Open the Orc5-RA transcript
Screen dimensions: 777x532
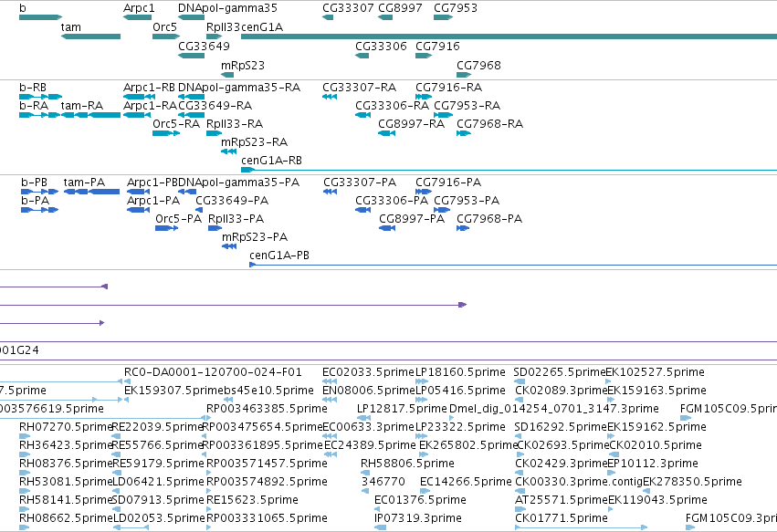pos(166,133)
